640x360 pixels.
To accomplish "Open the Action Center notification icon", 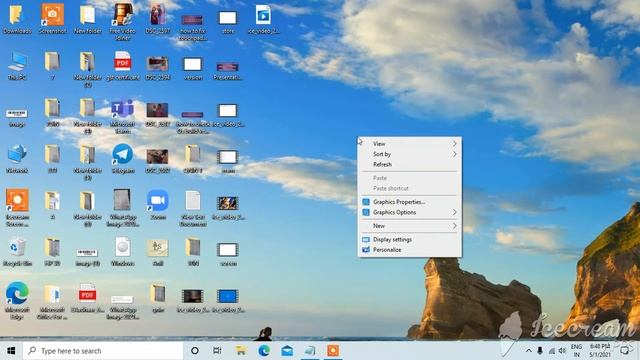I will click(625, 351).
